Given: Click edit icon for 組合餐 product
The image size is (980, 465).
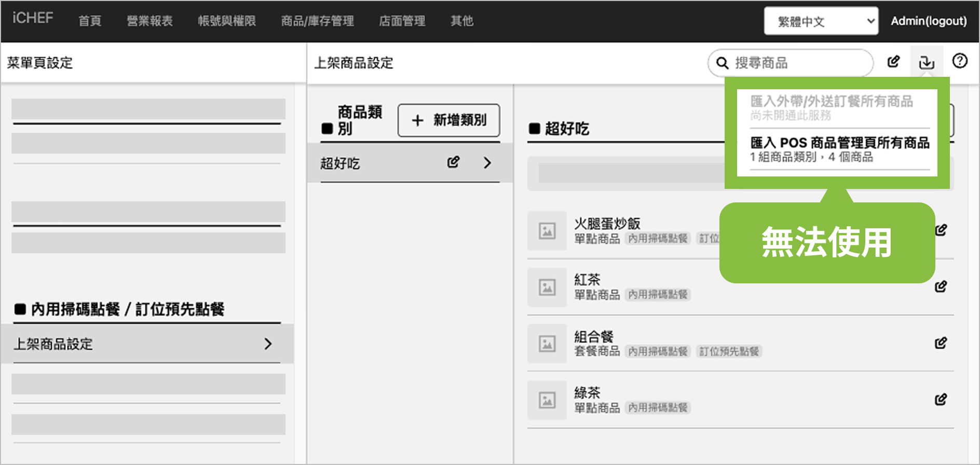Looking at the screenshot, I should click(x=941, y=343).
